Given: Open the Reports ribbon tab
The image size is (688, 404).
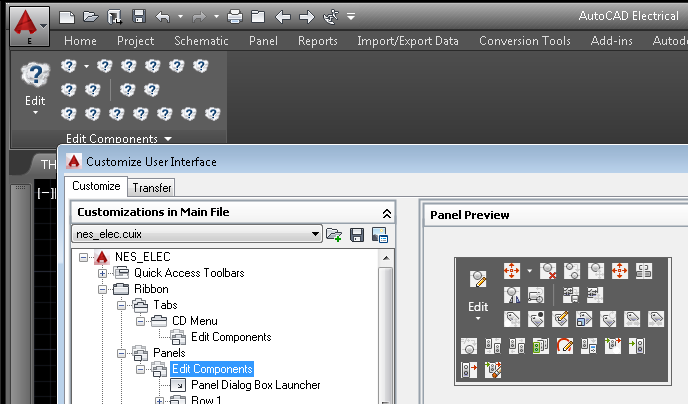Looking at the screenshot, I should [x=318, y=41].
